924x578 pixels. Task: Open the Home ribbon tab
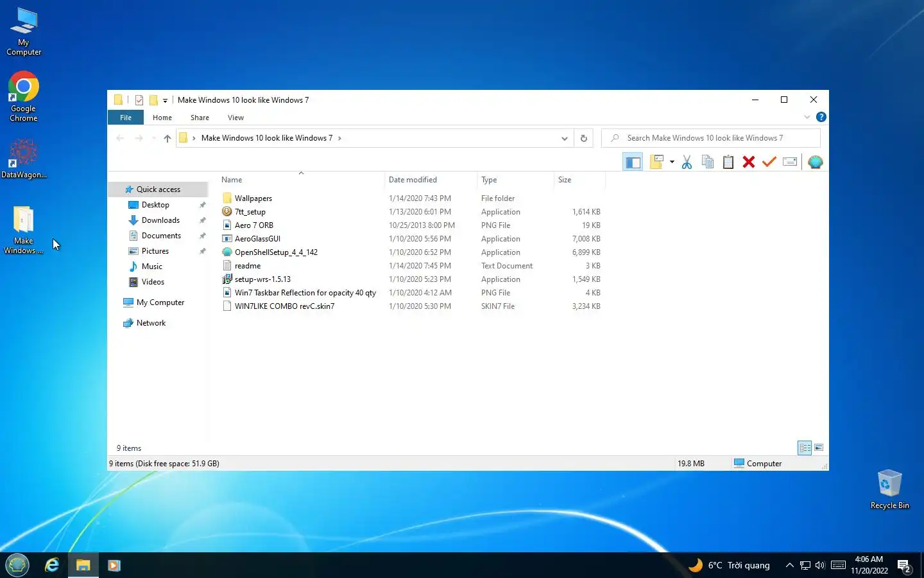coord(162,118)
